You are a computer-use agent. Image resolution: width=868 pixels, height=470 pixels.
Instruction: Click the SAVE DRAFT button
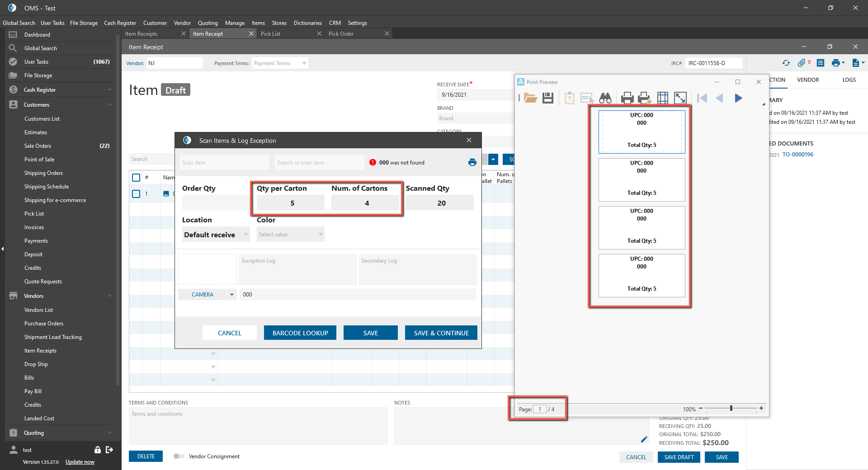point(679,457)
